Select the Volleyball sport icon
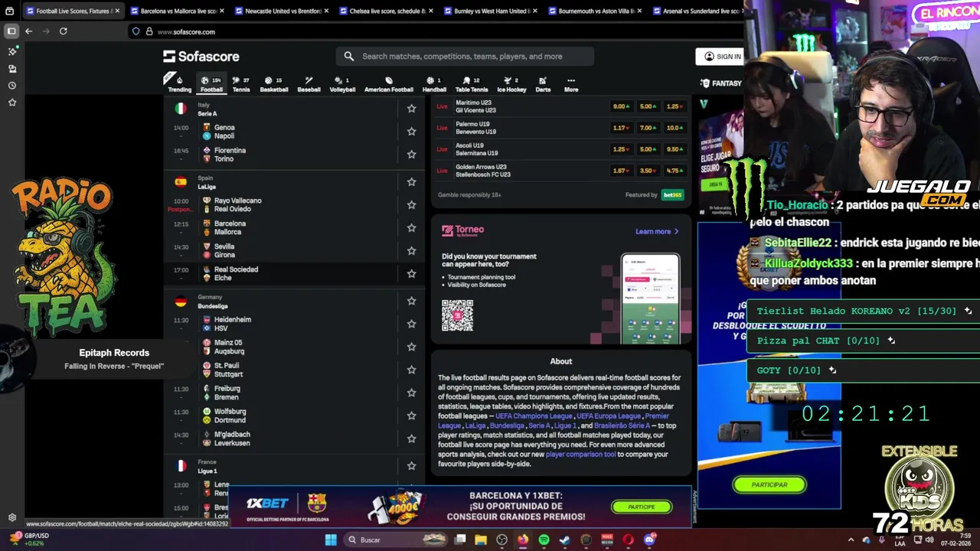Screen dimensions: 980x551 click(342, 84)
